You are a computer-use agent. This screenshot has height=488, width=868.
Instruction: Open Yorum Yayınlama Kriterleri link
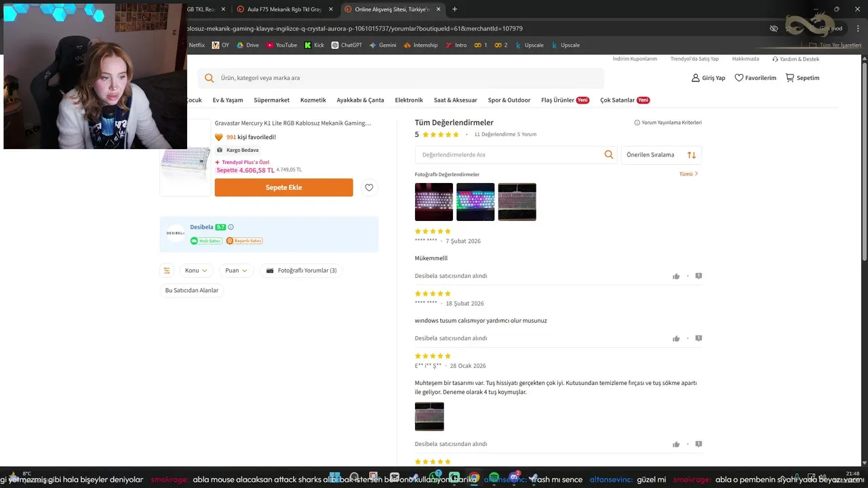(668, 123)
